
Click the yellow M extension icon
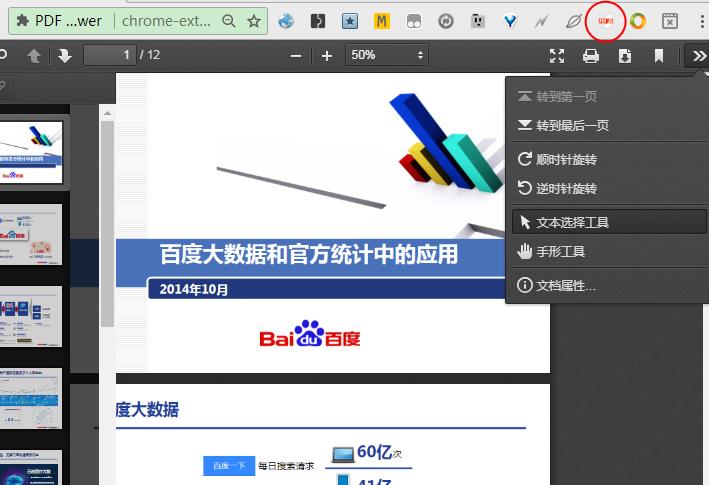[x=382, y=21]
